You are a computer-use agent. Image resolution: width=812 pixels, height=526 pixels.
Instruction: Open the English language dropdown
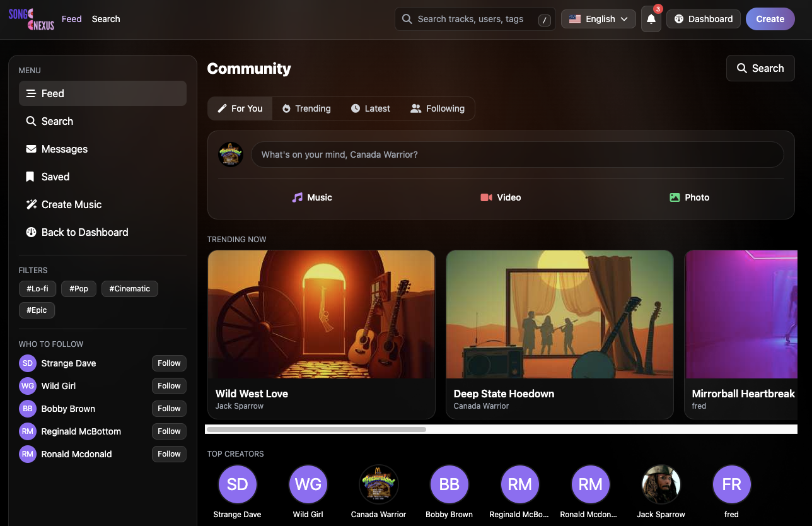(x=598, y=19)
